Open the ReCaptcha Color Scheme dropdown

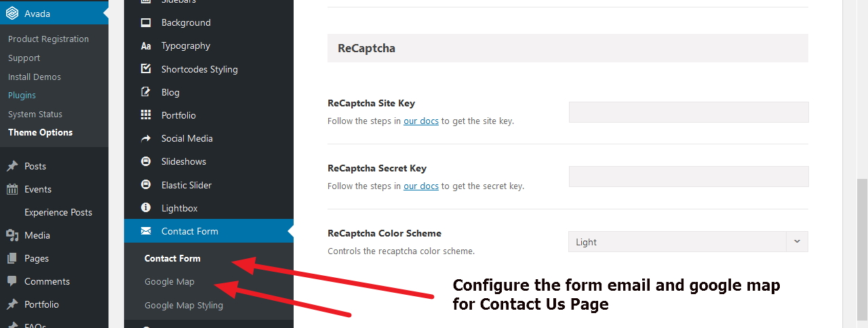tap(678, 242)
